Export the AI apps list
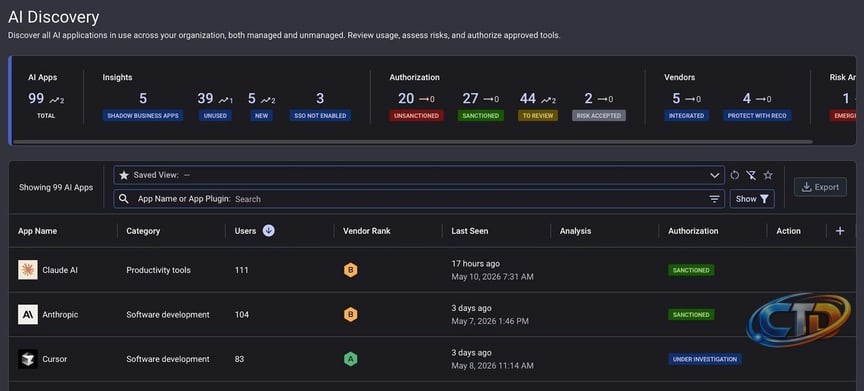The image size is (864, 391). point(820,187)
